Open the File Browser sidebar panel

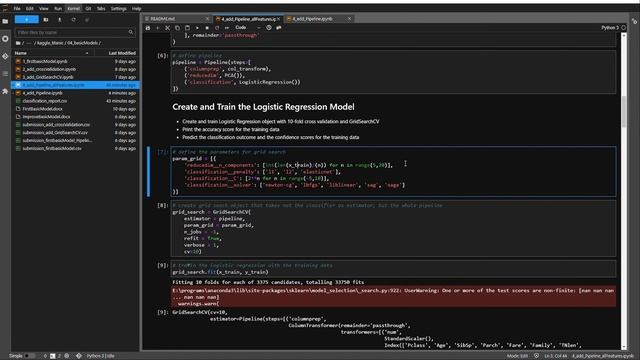pyautogui.click(x=5, y=21)
